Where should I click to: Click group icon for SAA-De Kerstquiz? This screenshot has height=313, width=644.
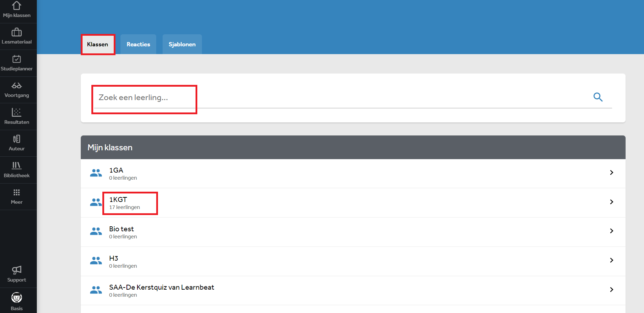coord(96,290)
